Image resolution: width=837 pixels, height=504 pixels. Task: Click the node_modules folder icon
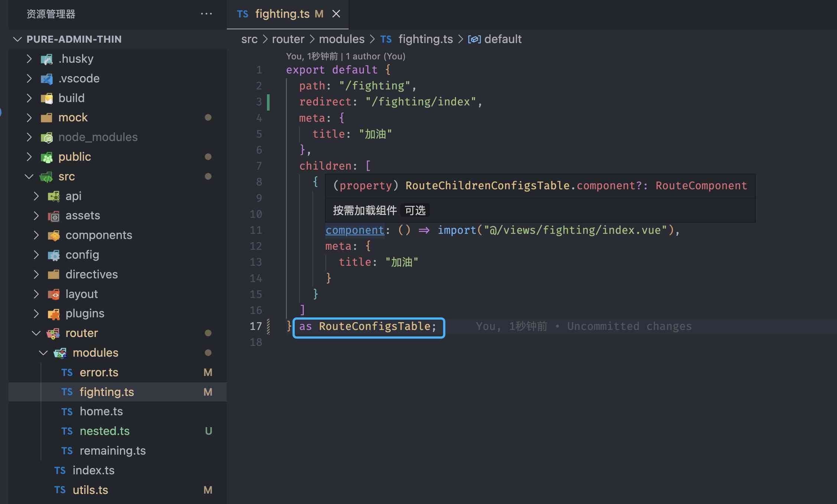point(46,137)
